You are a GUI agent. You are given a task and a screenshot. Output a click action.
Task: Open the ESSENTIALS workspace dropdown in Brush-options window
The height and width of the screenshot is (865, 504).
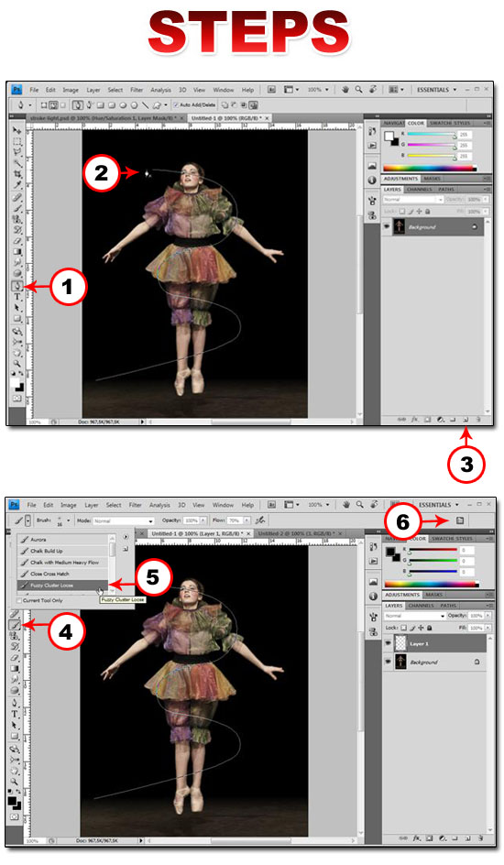coord(438,505)
